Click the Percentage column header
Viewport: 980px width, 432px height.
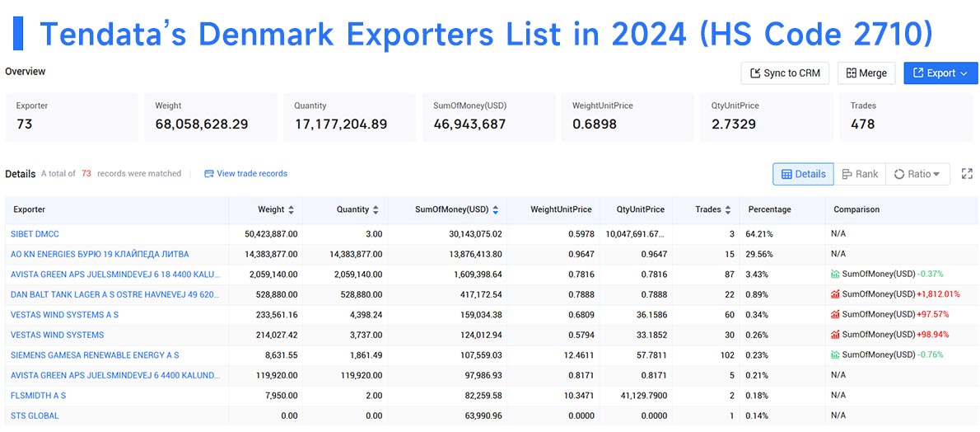tap(769, 209)
